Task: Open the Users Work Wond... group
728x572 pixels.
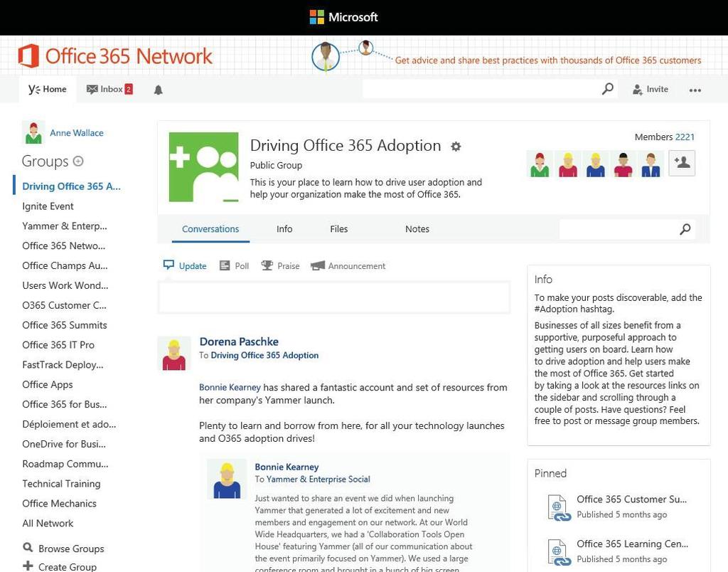Action: coord(65,286)
